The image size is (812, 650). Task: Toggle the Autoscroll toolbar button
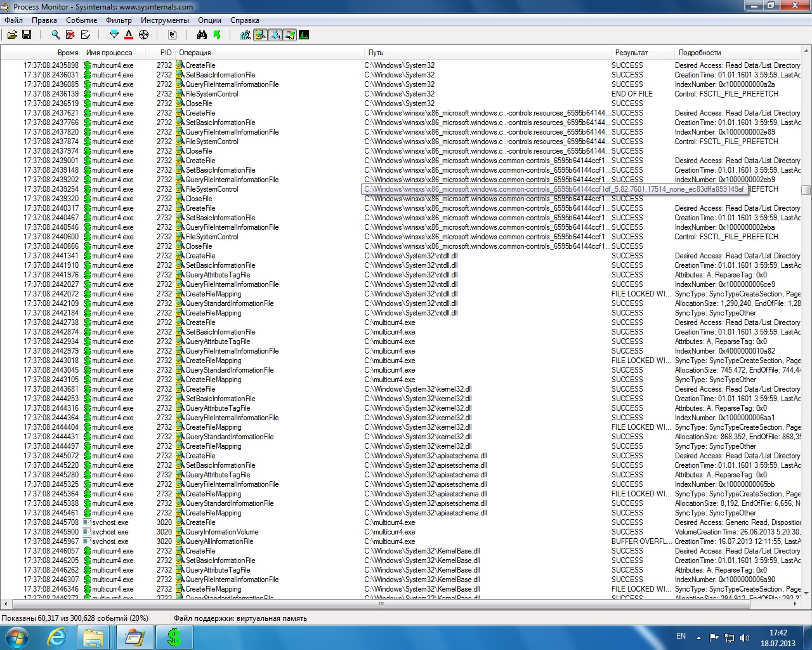coord(70,35)
